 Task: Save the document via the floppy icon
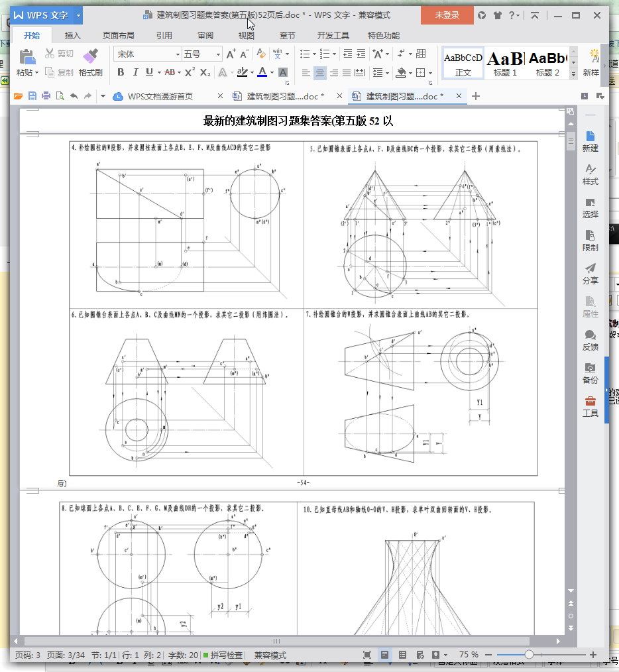32,96
